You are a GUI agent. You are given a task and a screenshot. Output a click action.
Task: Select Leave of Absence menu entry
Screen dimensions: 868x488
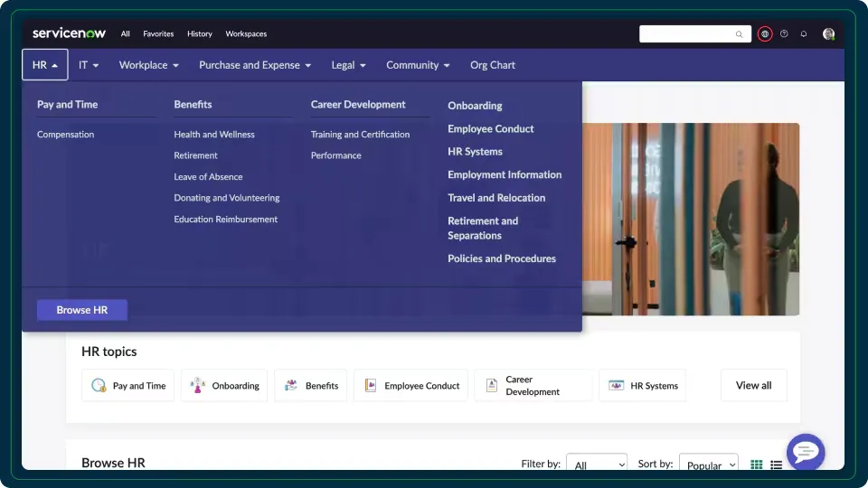(x=208, y=177)
